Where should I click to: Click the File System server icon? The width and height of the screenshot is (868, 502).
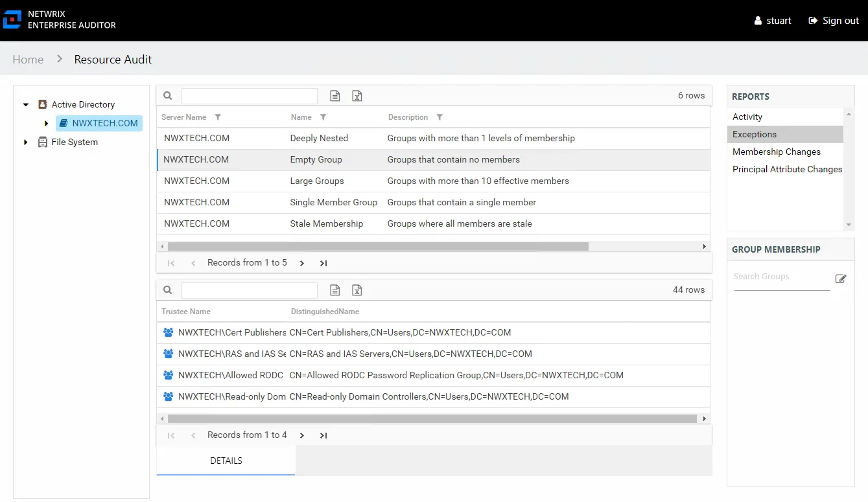click(x=43, y=142)
